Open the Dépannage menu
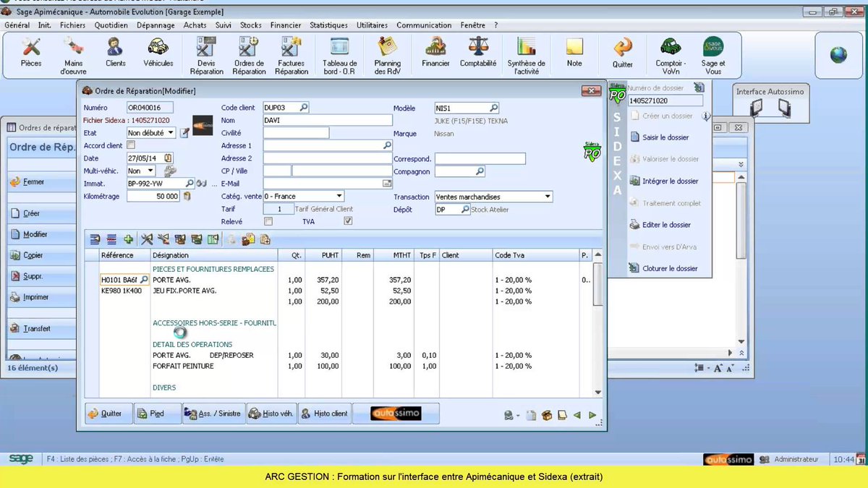 click(156, 25)
